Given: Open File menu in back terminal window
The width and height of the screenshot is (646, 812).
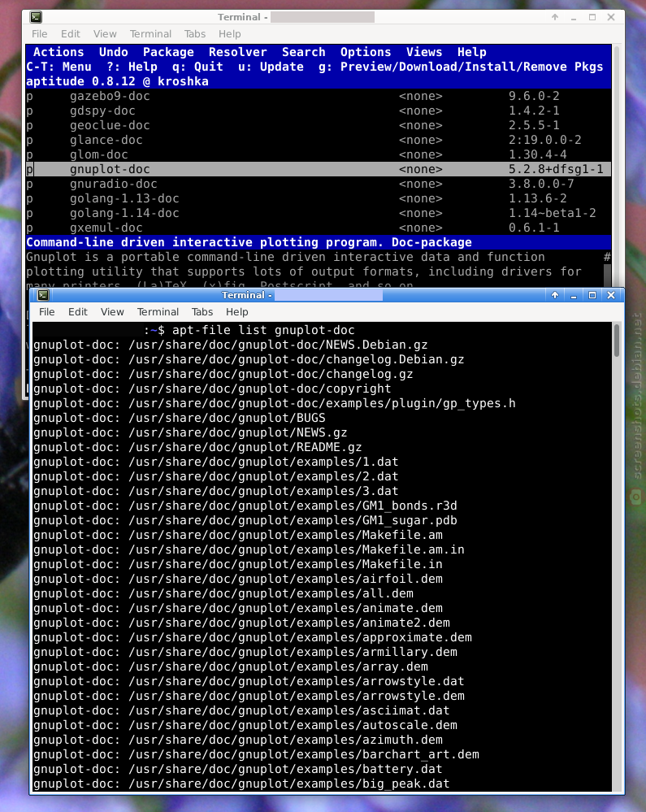Looking at the screenshot, I should click(39, 34).
